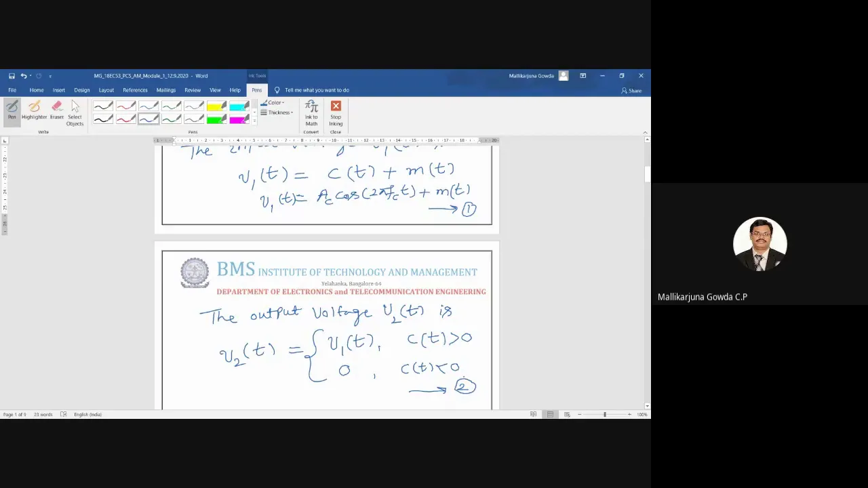
Task: Switch to Print Layout view
Action: (550, 414)
